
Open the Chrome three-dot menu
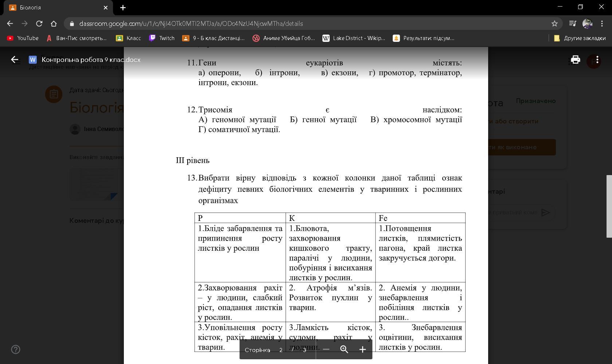coord(602,24)
